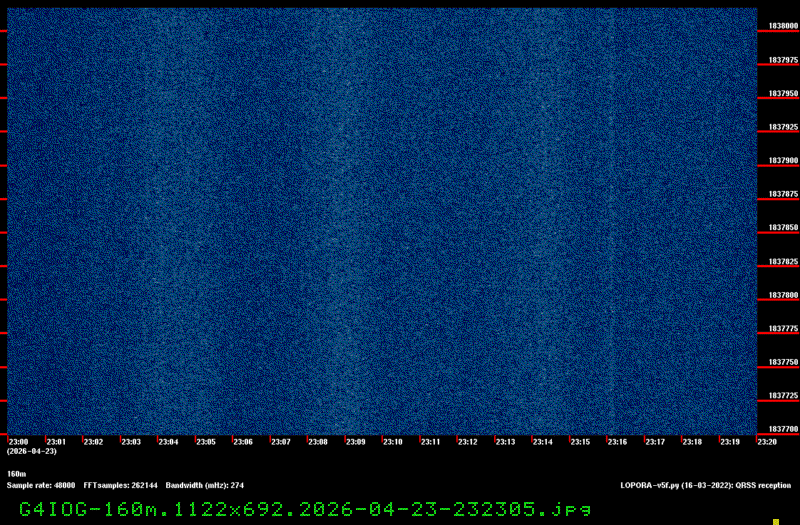The width and height of the screenshot is (800, 525).
Task: Select the 23:14 time marker
Action: point(543,442)
